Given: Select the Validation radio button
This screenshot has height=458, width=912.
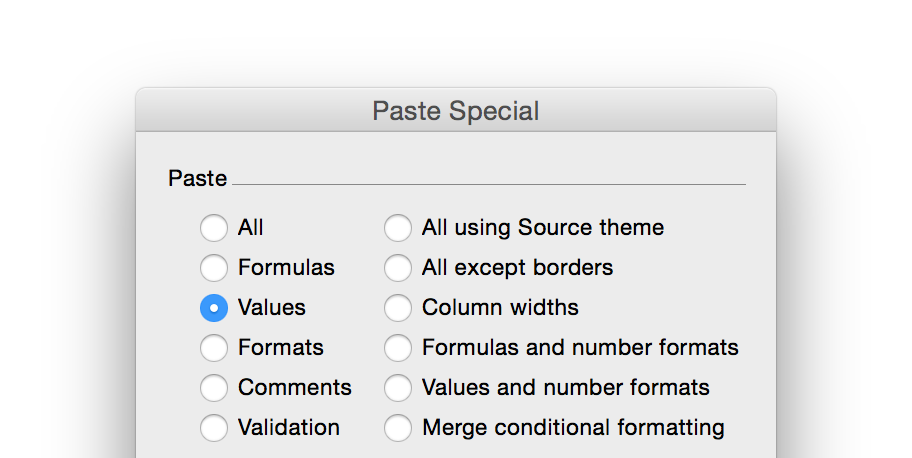Looking at the screenshot, I should pyautogui.click(x=214, y=428).
